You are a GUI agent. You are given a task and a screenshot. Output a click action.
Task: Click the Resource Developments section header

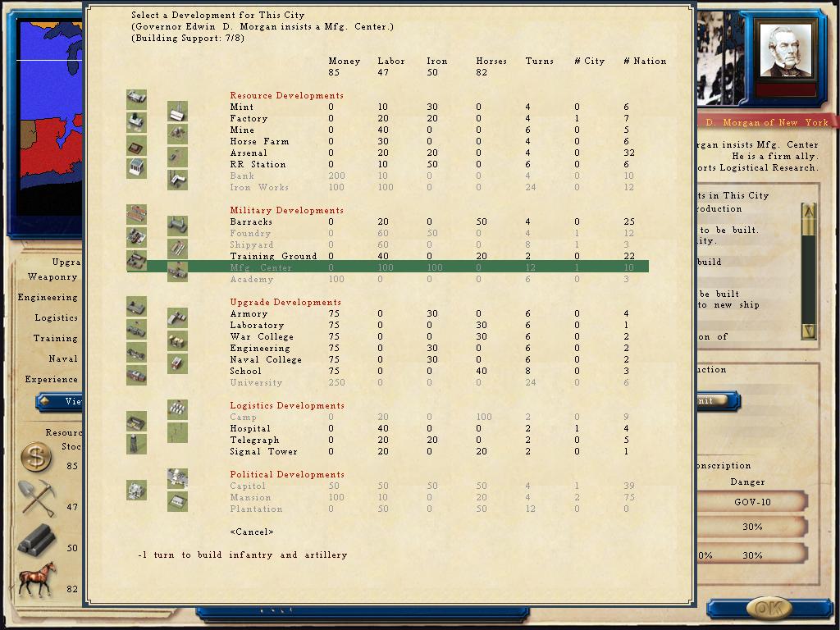pyautogui.click(x=286, y=95)
